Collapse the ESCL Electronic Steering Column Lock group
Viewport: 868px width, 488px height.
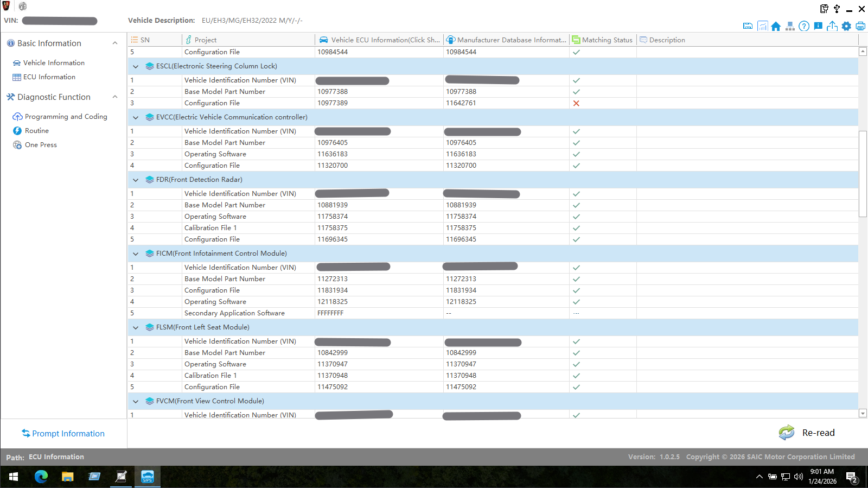(136, 66)
